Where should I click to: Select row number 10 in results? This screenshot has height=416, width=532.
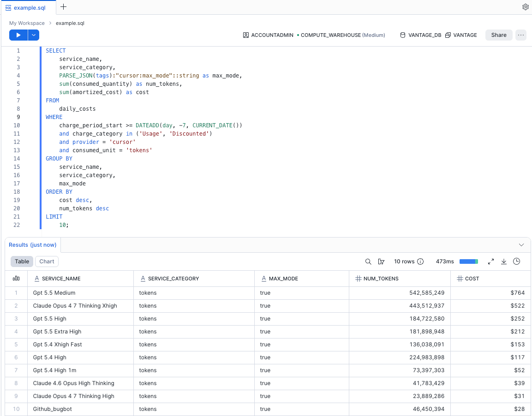(x=16, y=409)
